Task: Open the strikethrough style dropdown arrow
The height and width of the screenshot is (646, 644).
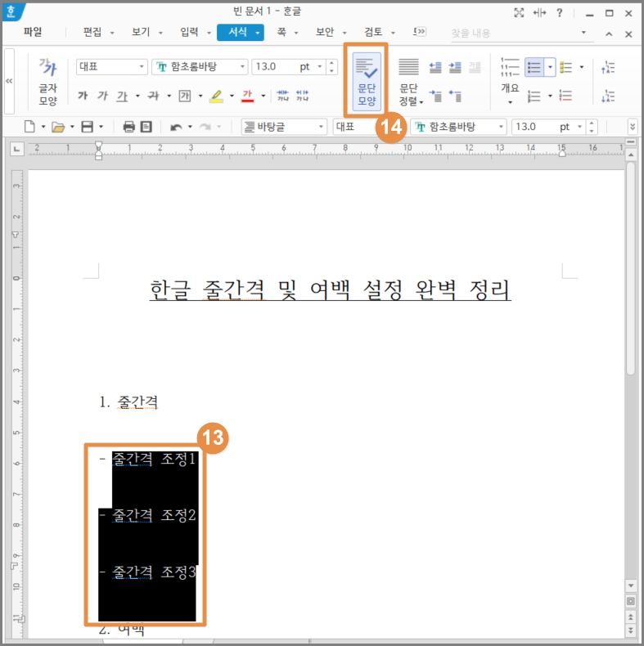Action: point(169,96)
